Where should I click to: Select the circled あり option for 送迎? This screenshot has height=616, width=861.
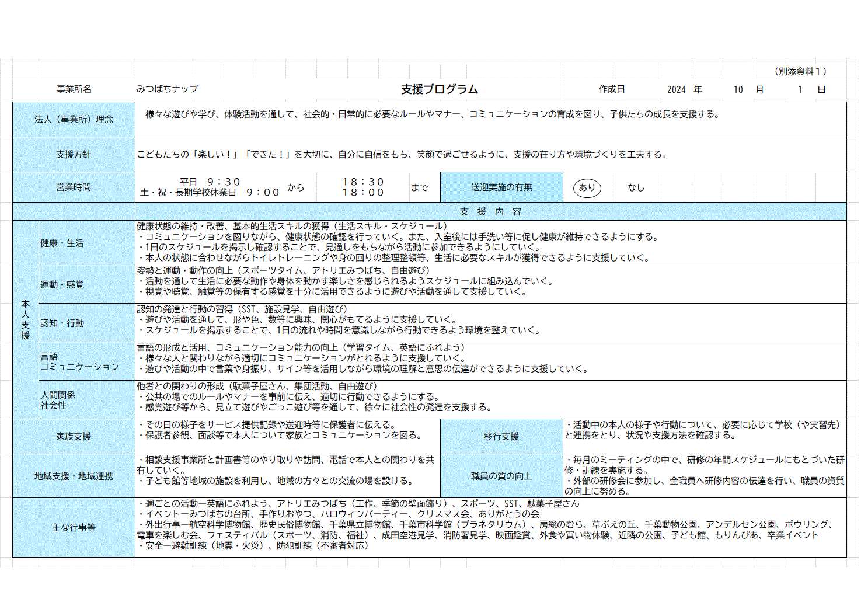(x=587, y=187)
